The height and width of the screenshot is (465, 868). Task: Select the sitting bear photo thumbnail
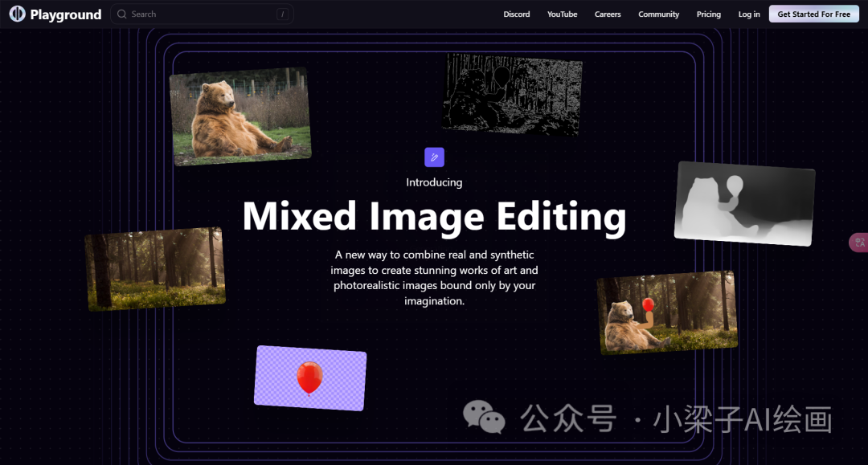point(240,116)
